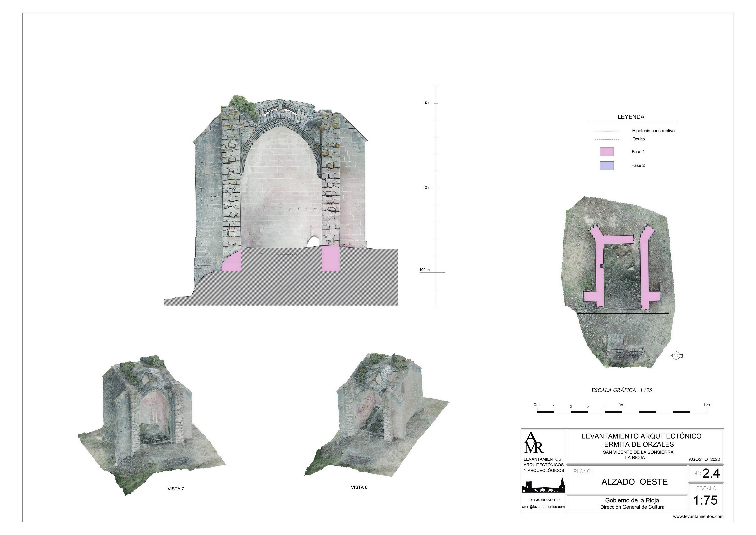The height and width of the screenshot is (535, 756).
Task: Select the lavender Fase 2 legend swatch
Action: [x=607, y=166]
